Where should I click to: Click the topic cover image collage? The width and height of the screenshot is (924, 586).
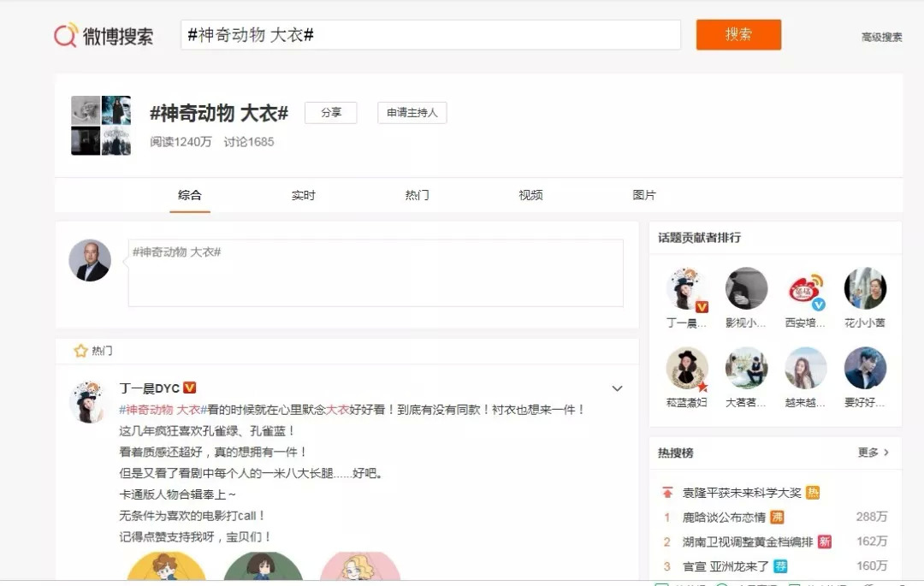coord(101,126)
